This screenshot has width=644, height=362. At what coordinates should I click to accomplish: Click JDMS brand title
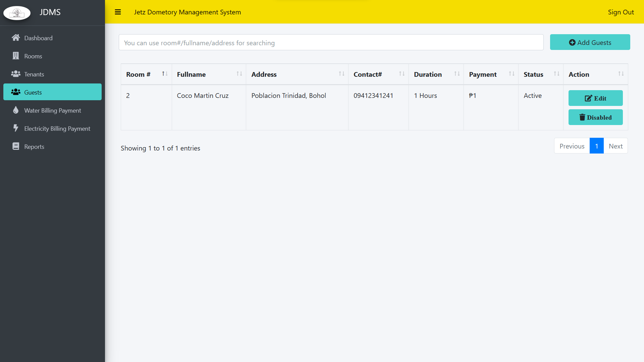coord(50,12)
